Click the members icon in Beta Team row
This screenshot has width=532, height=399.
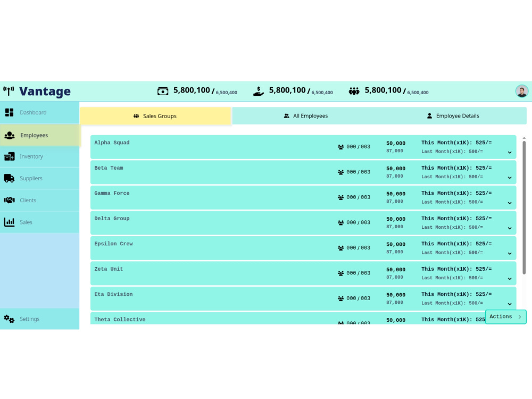point(340,172)
